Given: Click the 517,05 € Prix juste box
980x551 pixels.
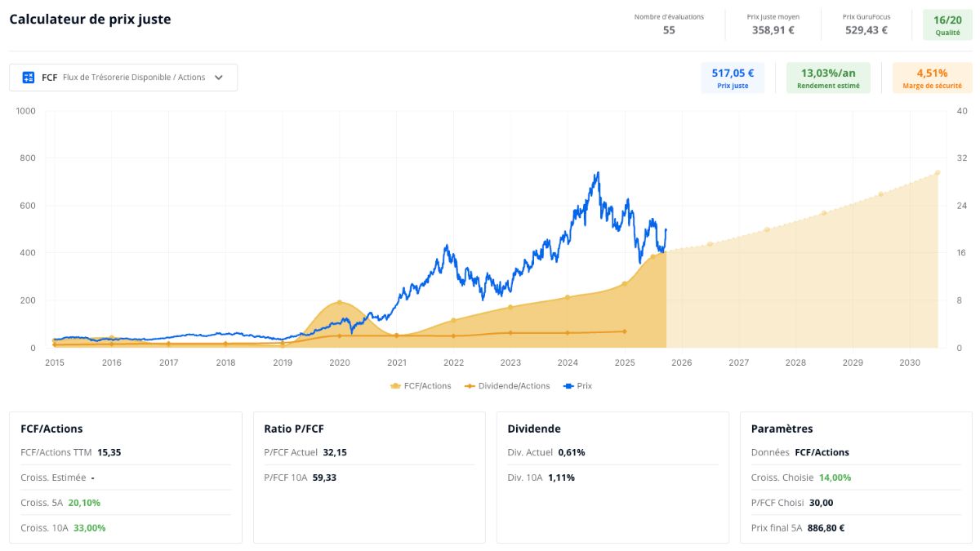Looking at the screenshot, I should [x=733, y=78].
